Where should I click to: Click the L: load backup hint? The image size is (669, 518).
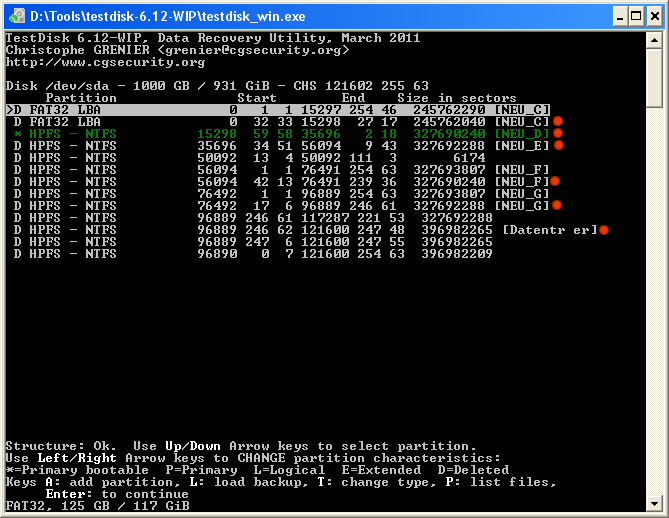[249, 482]
